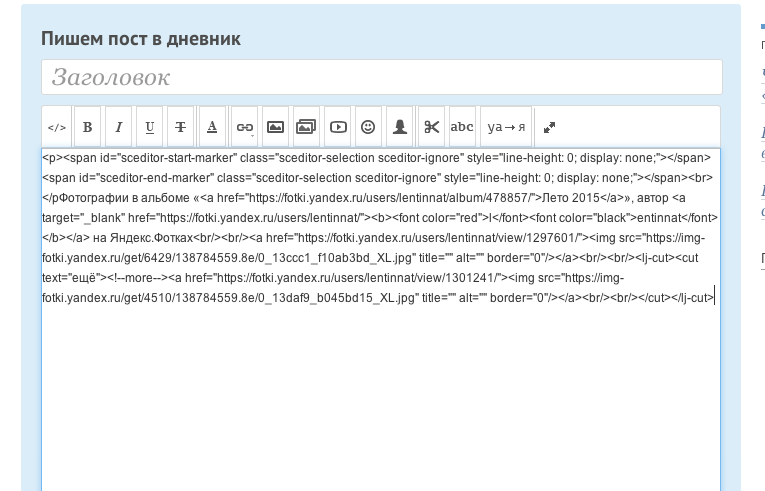
Task: Insert a cut with scissors icon
Action: [431, 127]
